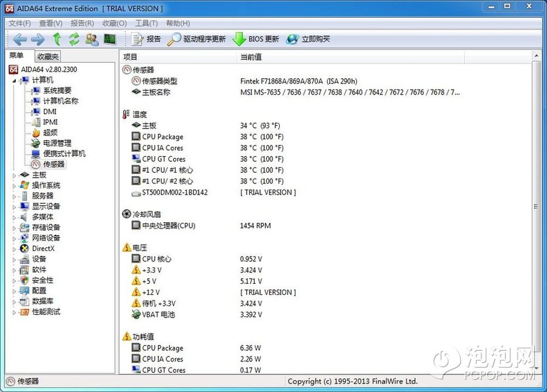547x392 pixels.
Task: Open the system stability monitor icon
Action: 110,39
